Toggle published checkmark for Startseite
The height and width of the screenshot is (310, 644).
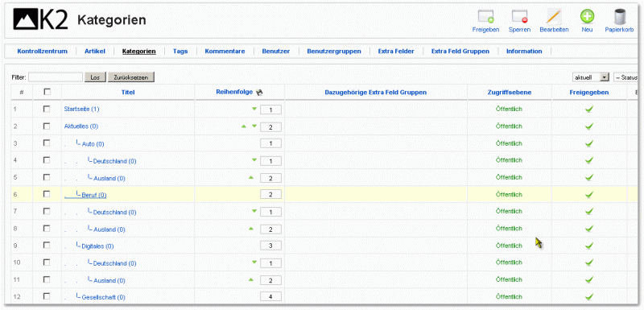(x=589, y=110)
